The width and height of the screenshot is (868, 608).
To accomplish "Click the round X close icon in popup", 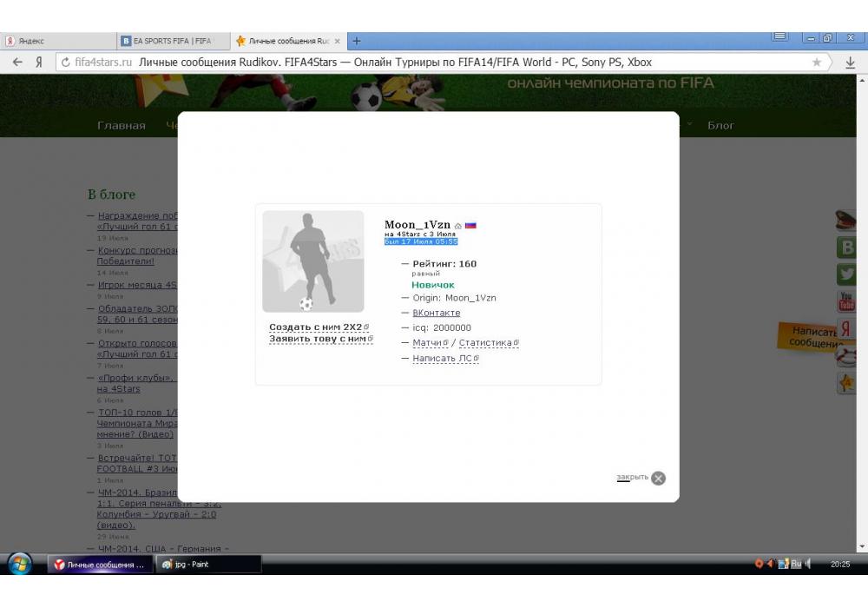I will click(658, 478).
